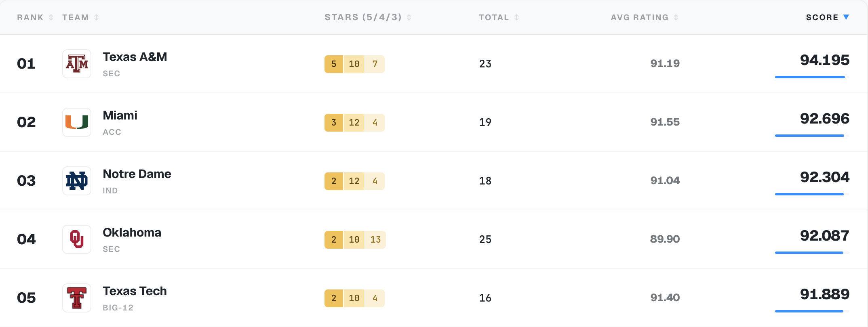Image resolution: width=868 pixels, height=327 pixels.
Task: Click the Oklahoma OU logo
Action: [x=77, y=239]
